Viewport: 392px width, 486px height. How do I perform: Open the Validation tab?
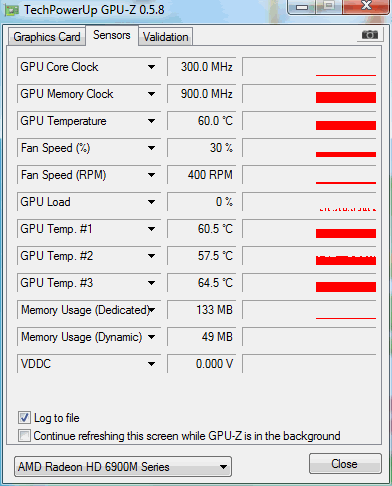click(x=166, y=37)
